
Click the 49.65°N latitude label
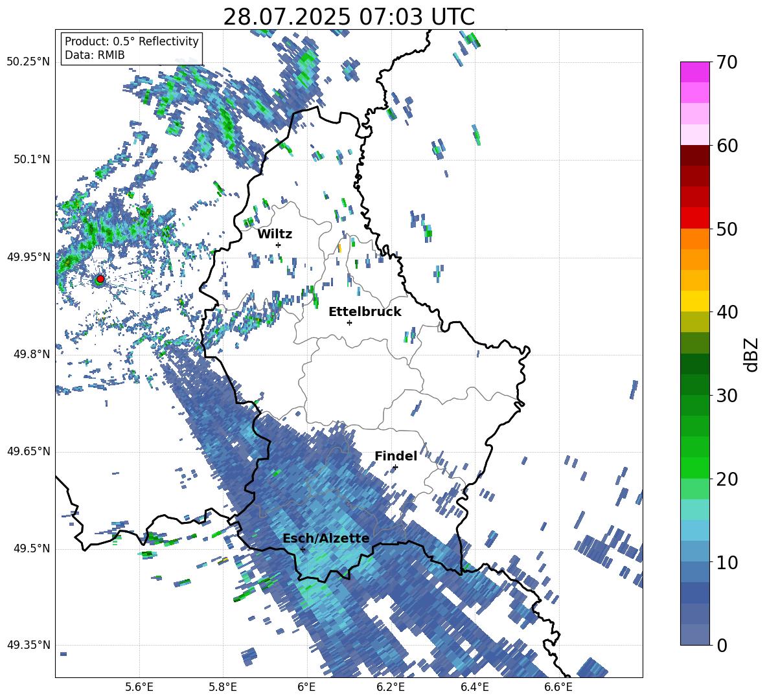(x=29, y=451)
